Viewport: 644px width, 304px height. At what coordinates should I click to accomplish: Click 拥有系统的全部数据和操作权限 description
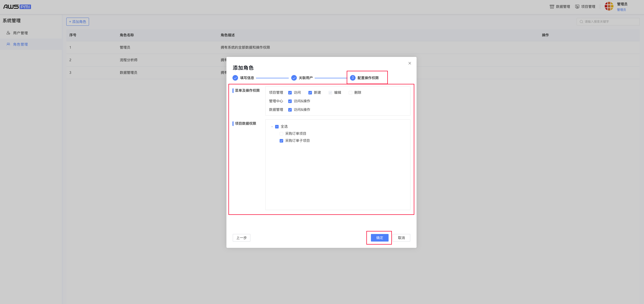(x=245, y=47)
